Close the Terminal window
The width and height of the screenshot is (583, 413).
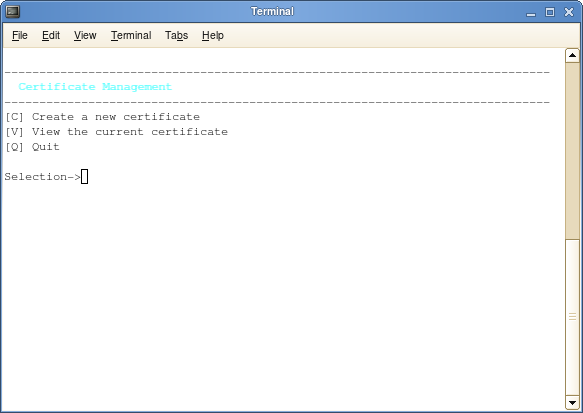(x=569, y=12)
